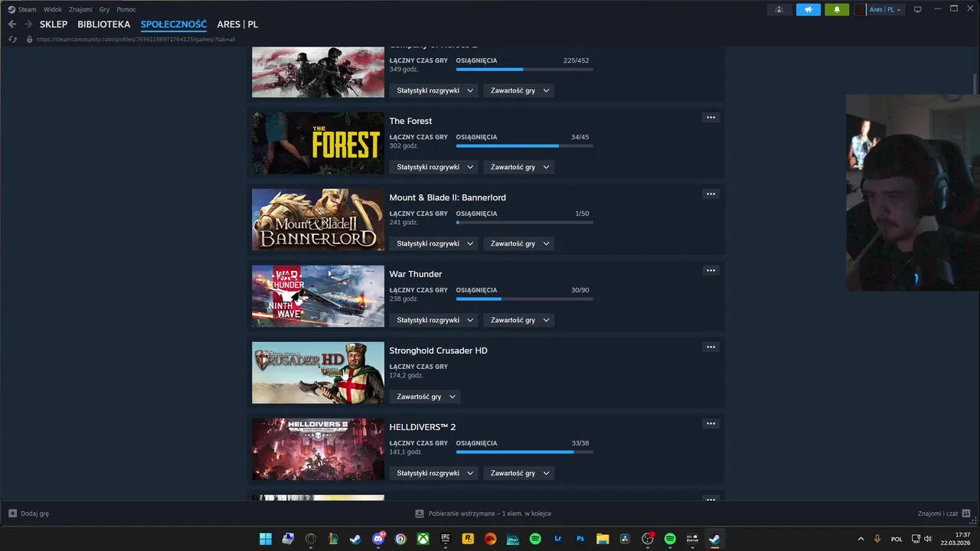Image resolution: width=980 pixels, height=551 pixels.
Task: Click the Dodaj grę button
Action: click(x=29, y=514)
